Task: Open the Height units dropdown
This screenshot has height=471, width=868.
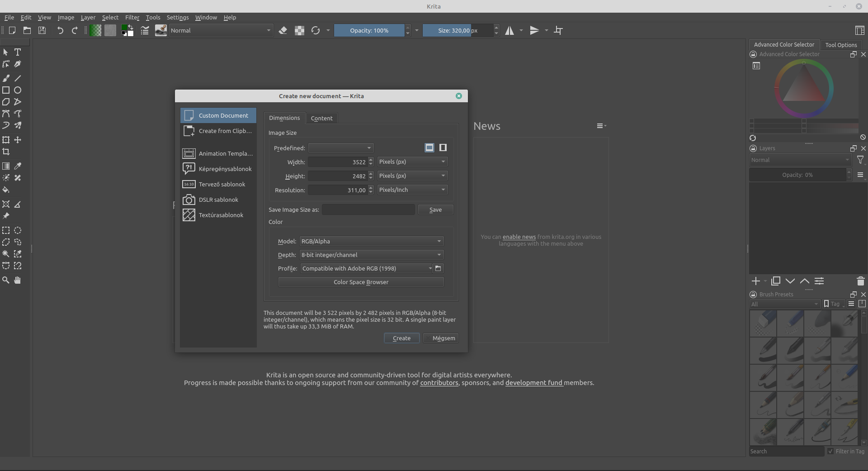Action: 412,176
